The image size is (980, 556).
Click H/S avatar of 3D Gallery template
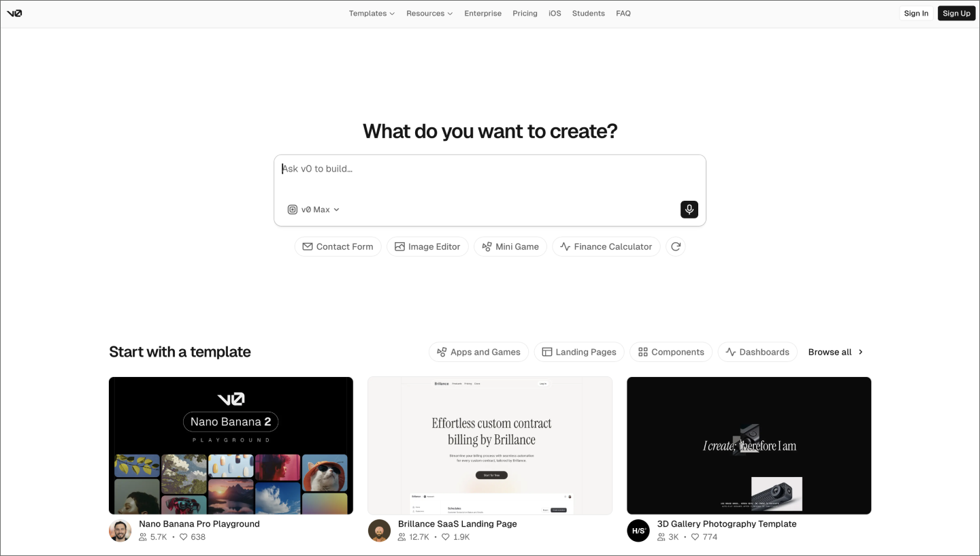tap(638, 530)
